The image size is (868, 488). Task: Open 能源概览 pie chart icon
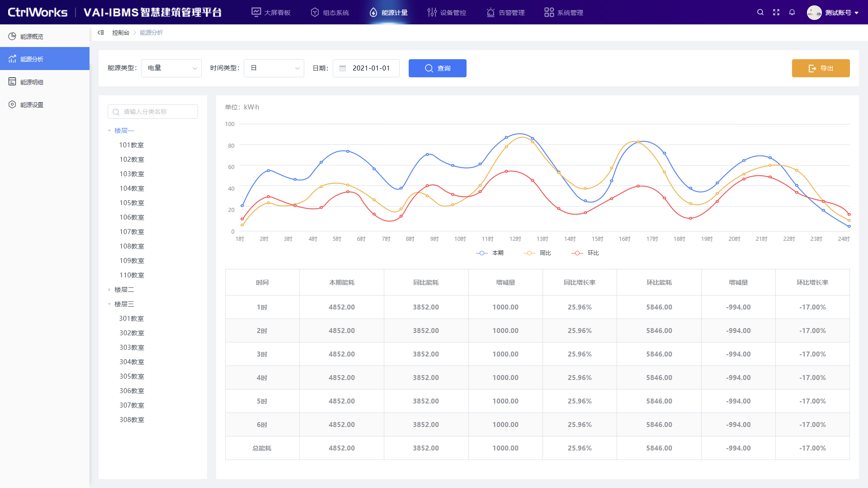12,36
